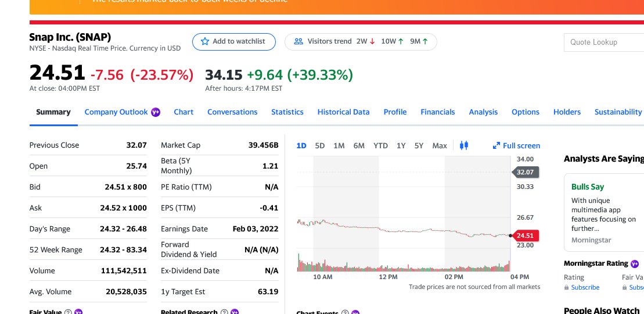The height and width of the screenshot is (314, 644).
Task: Select the 6M chart range
Action: tap(359, 146)
